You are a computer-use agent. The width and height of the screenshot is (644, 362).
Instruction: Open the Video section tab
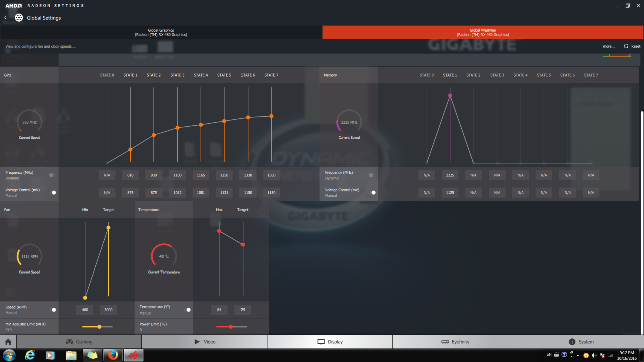[x=204, y=342]
